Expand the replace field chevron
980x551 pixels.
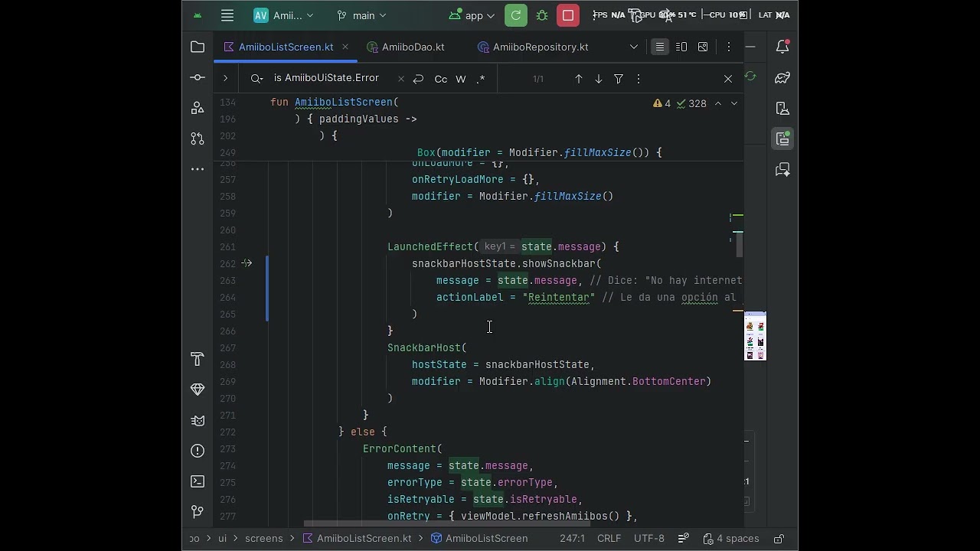click(x=225, y=78)
